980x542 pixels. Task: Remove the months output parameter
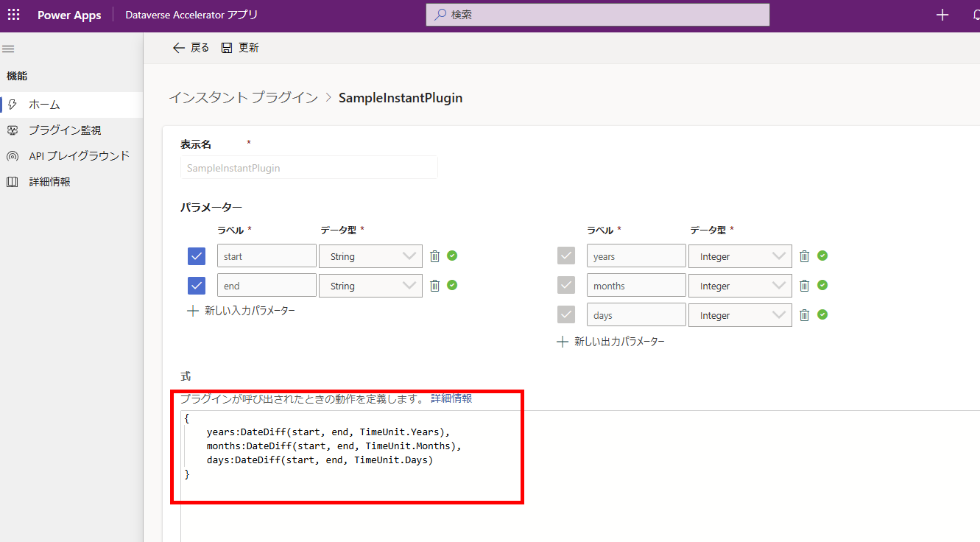805,286
